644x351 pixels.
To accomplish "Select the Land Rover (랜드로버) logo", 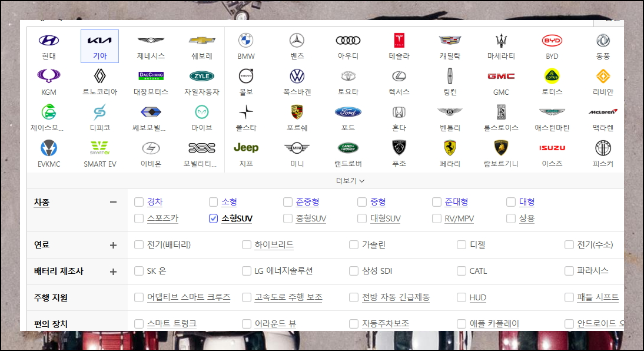I will click(348, 148).
